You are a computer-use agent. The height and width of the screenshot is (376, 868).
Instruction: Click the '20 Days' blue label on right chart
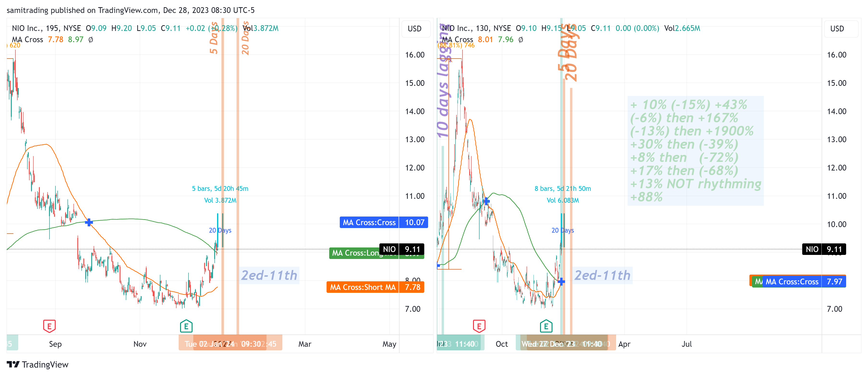(x=563, y=230)
